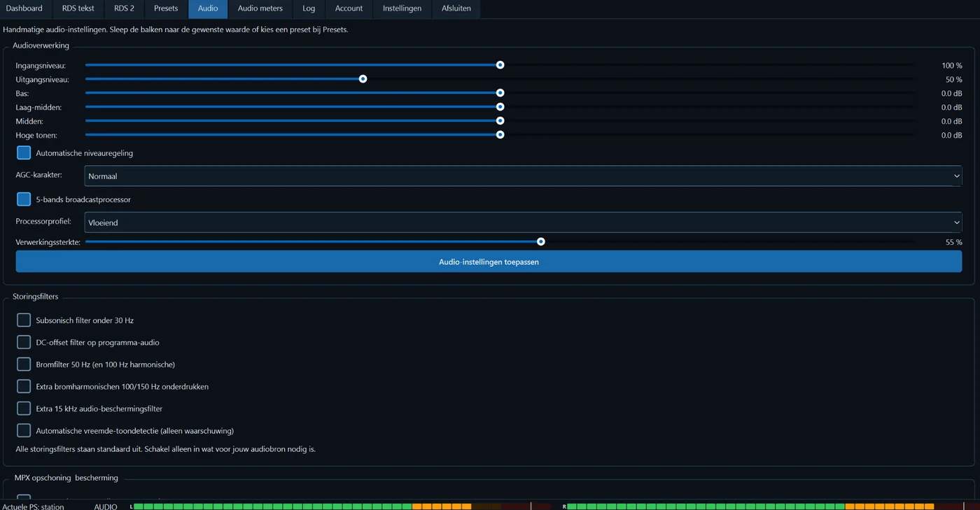Enable Extra 15 kHz audio-beschermingsfilter
The width and height of the screenshot is (980, 510).
click(x=24, y=408)
